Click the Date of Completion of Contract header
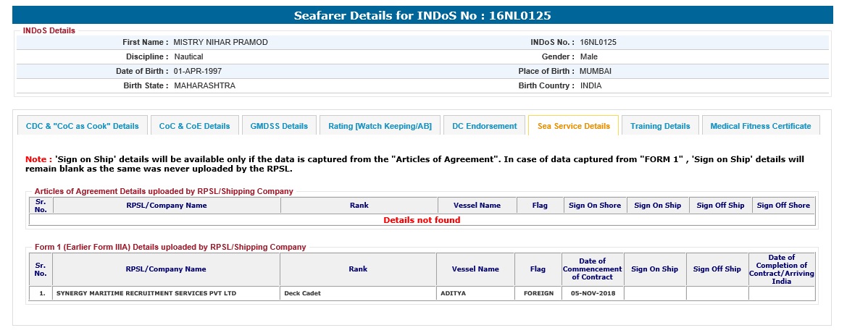This screenshot has height=333, width=868. click(781, 269)
